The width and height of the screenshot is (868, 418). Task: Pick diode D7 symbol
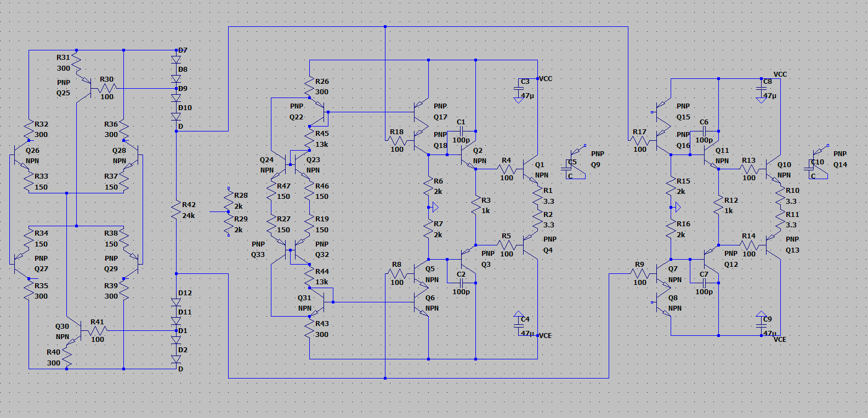coord(176,60)
